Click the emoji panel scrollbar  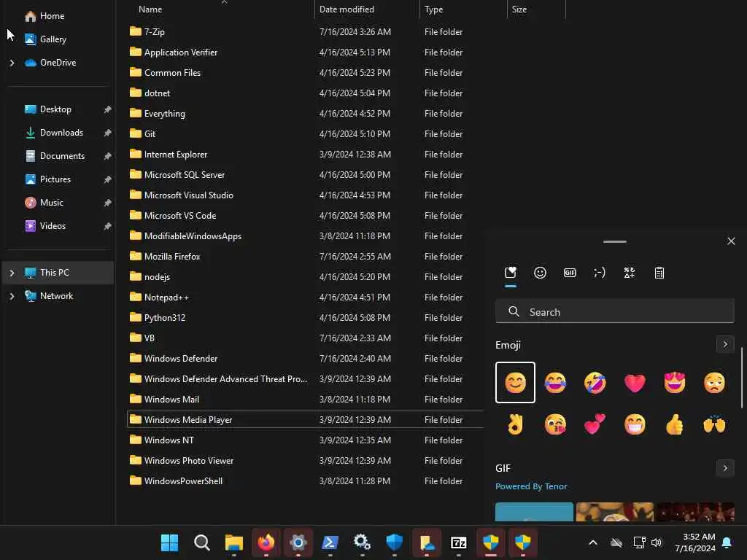click(x=741, y=378)
